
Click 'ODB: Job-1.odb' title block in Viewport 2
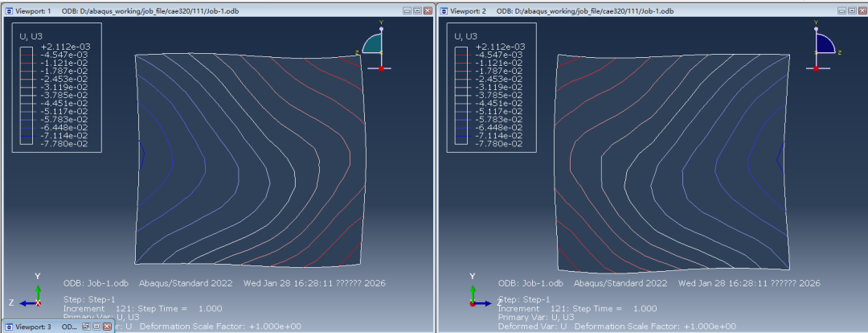tap(530, 283)
